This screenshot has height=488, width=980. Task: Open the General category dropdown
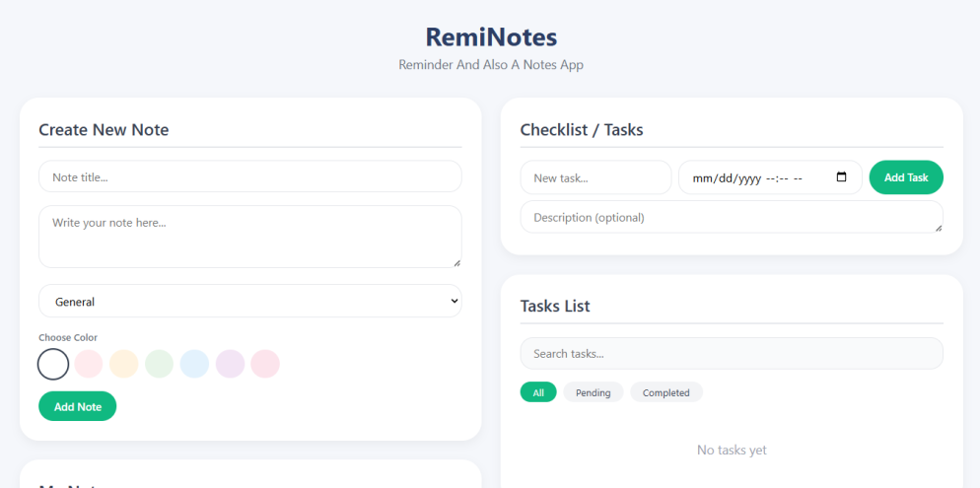[250, 301]
